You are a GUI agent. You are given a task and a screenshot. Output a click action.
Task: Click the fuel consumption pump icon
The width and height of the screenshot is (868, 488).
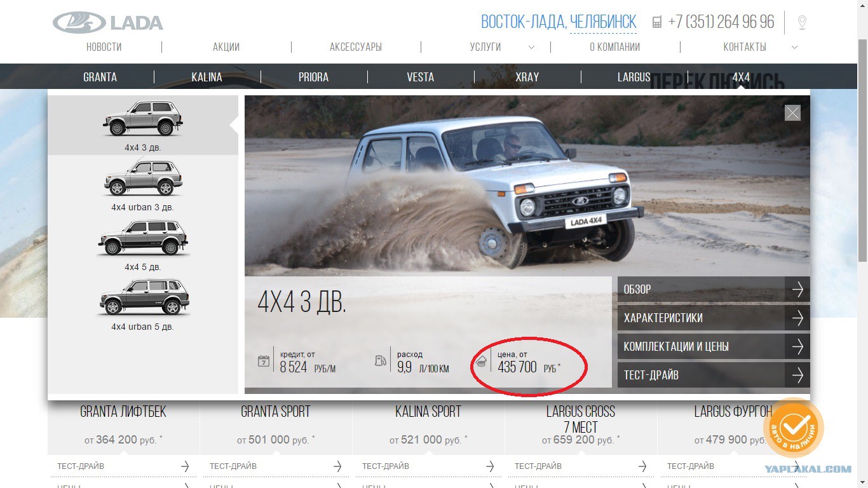coord(381,361)
